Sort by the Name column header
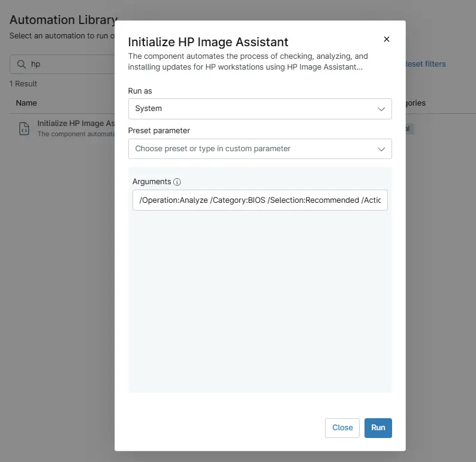 click(26, 103)
